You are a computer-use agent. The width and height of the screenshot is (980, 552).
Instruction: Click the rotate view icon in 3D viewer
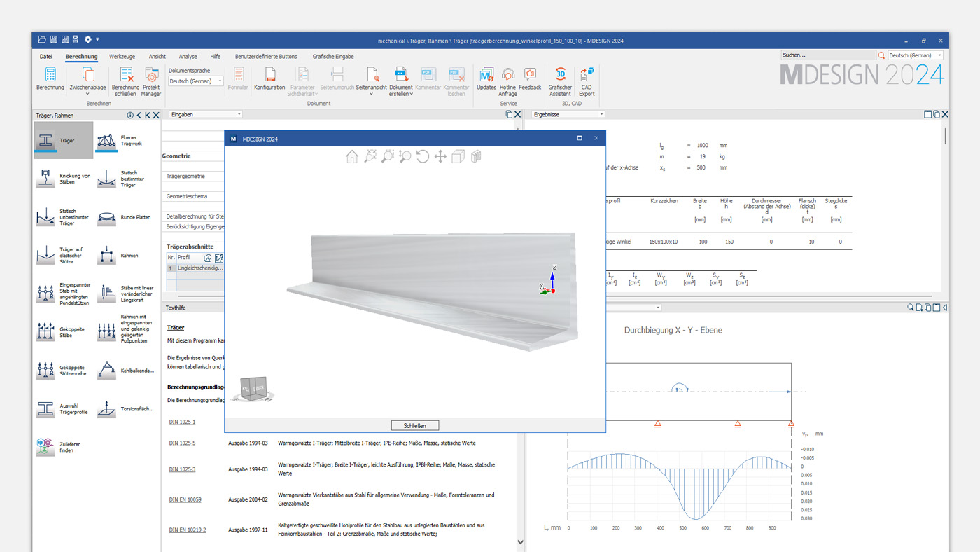point(422,156)
